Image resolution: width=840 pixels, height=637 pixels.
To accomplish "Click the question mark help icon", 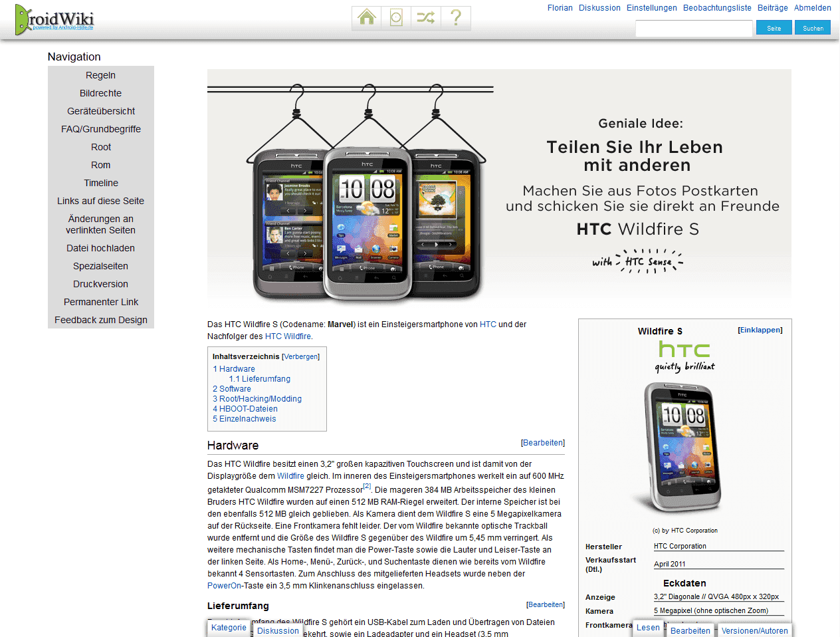I will pos(456,18).
